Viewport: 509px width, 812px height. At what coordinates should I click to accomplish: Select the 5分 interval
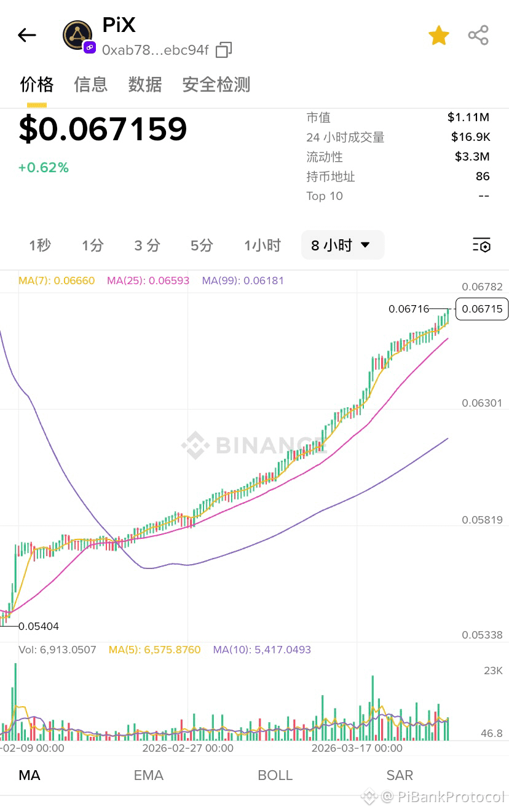tap(202, 245)
